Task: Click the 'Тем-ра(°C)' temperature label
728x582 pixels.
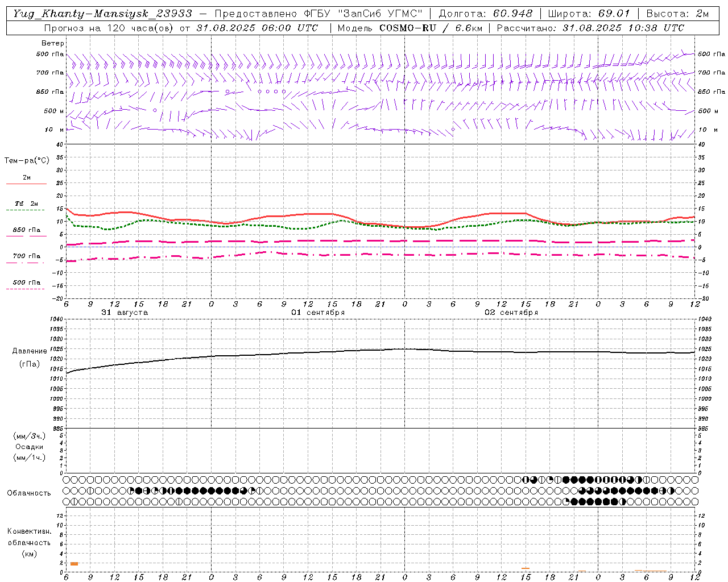Action: coord(27,161)
